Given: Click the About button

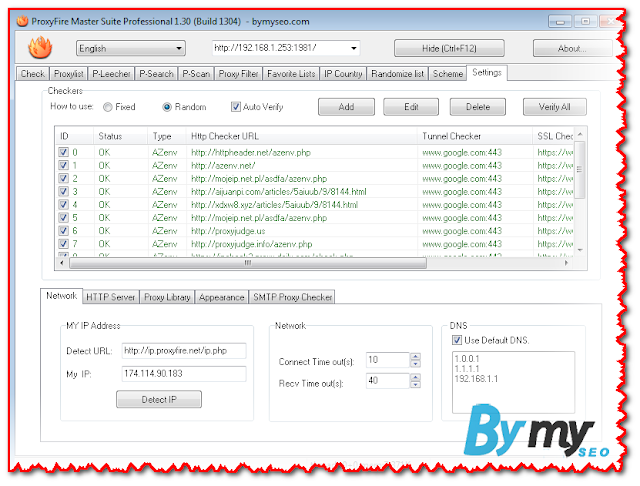Looking at the screenshot, I should (x=572, y=48).
